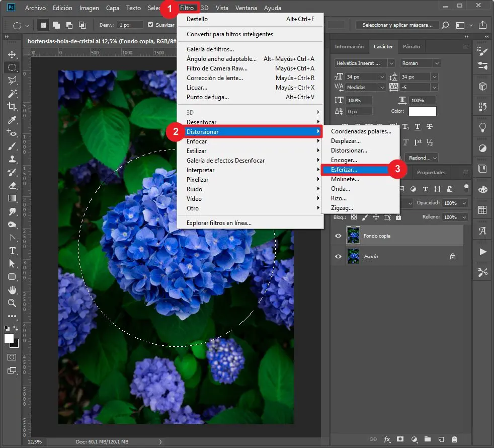The height and width of the screenshot is (448, 494).
Task: Click the white text Color swatch
Action: [x=422, y=111]
